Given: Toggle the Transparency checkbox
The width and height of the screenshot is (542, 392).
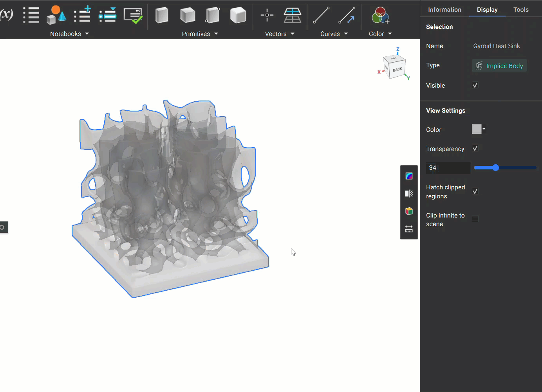Looking at the screenshot, I should pos(475,148).
